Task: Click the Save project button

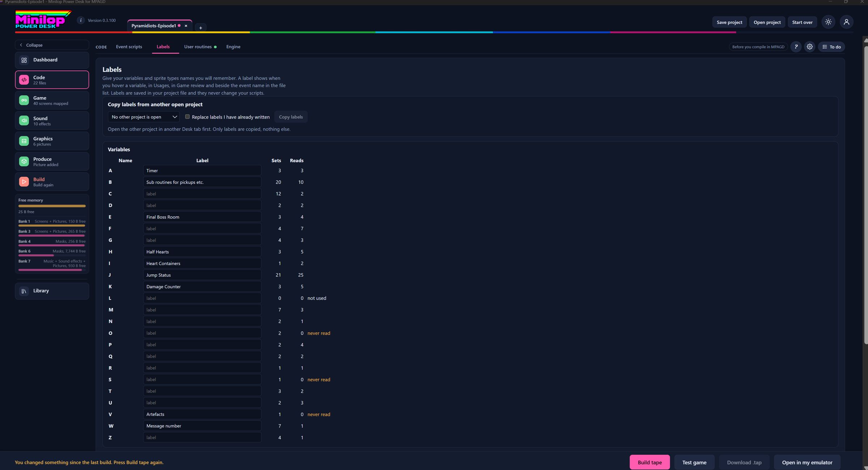Action: pyautogui.click(x=729, y=22)
